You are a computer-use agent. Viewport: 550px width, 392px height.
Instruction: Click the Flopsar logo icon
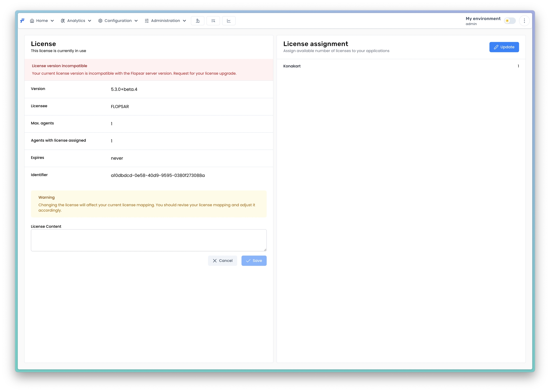click(22, 21)
